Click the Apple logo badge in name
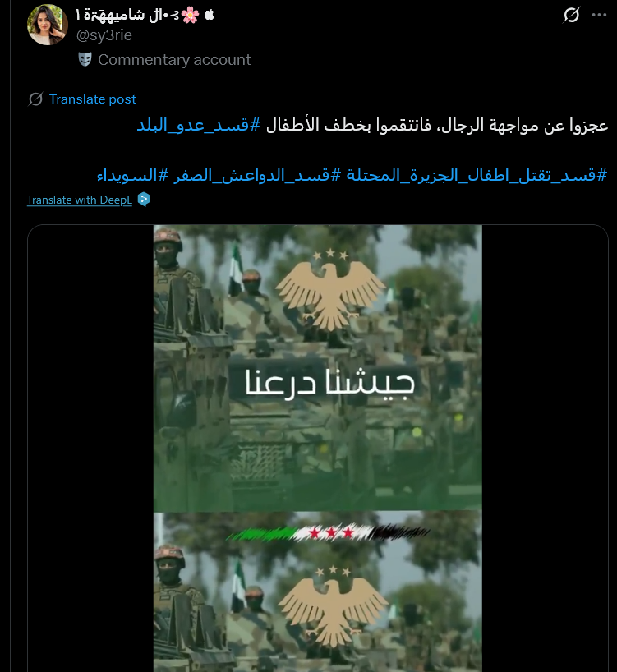This screenshot has width=617, height=672. coord(210,15)
